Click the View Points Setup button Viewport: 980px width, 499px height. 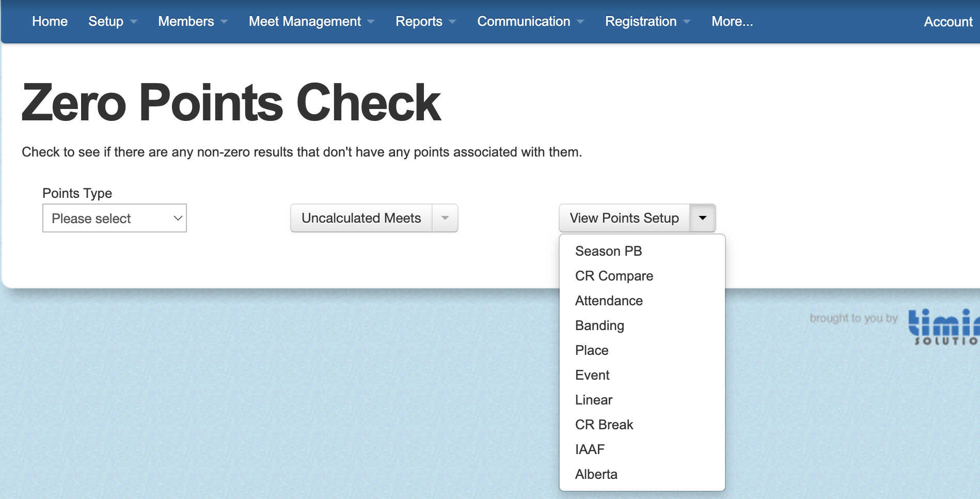coord(624,218)
